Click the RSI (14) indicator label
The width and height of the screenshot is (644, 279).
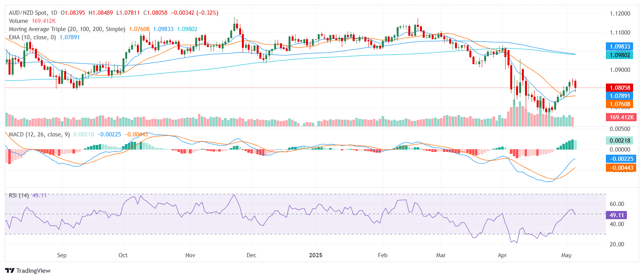(x=19, y=195)
